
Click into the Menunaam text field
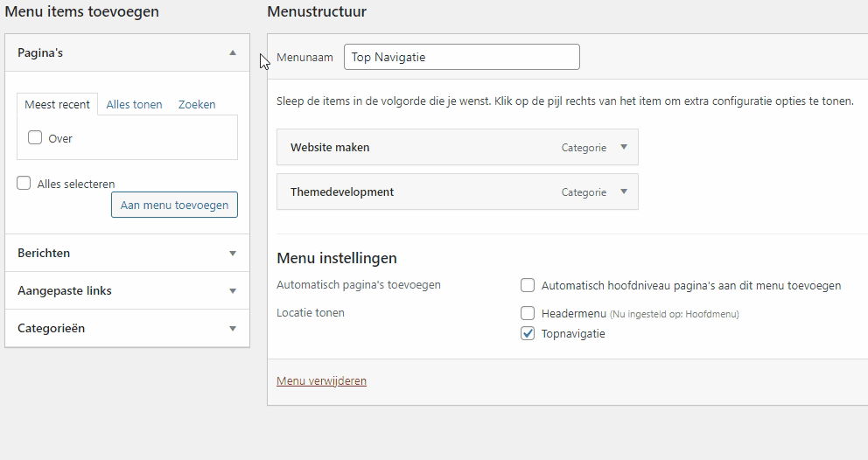click(461, 57)
